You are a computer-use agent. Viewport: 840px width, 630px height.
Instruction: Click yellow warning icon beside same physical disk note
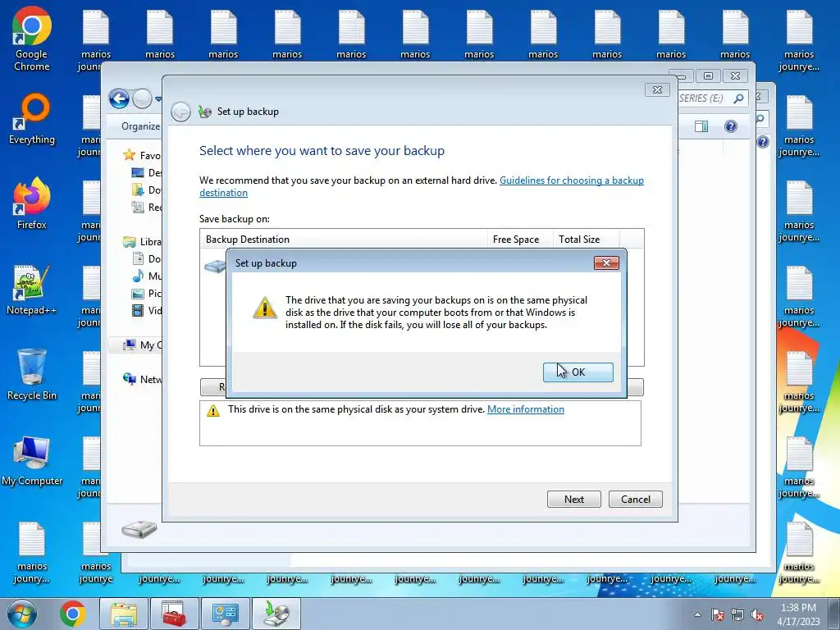[x=213, y=410]
